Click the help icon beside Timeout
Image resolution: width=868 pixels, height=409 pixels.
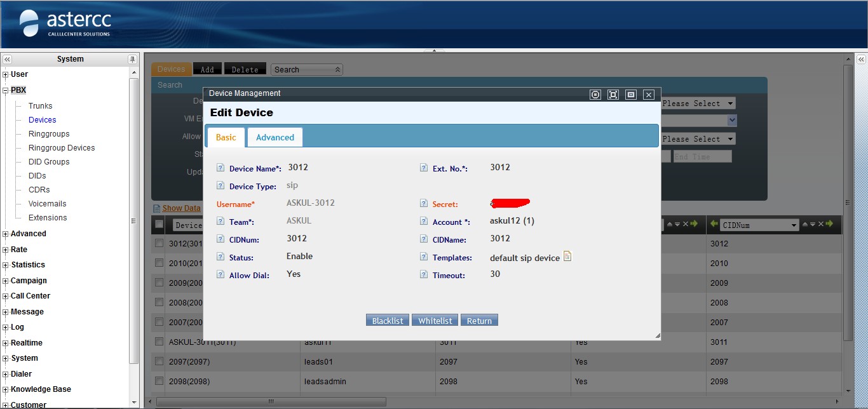pyautogui.click(x=424, y=275)
